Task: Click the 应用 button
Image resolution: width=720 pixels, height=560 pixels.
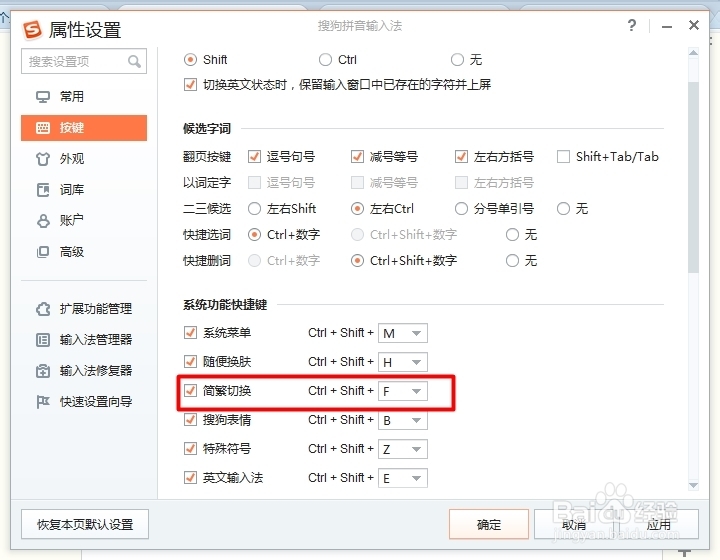Action: [x=658, y=524]
